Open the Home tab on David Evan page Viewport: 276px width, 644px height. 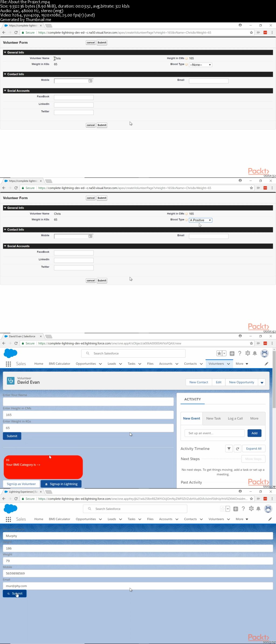[x=39, y=364]
